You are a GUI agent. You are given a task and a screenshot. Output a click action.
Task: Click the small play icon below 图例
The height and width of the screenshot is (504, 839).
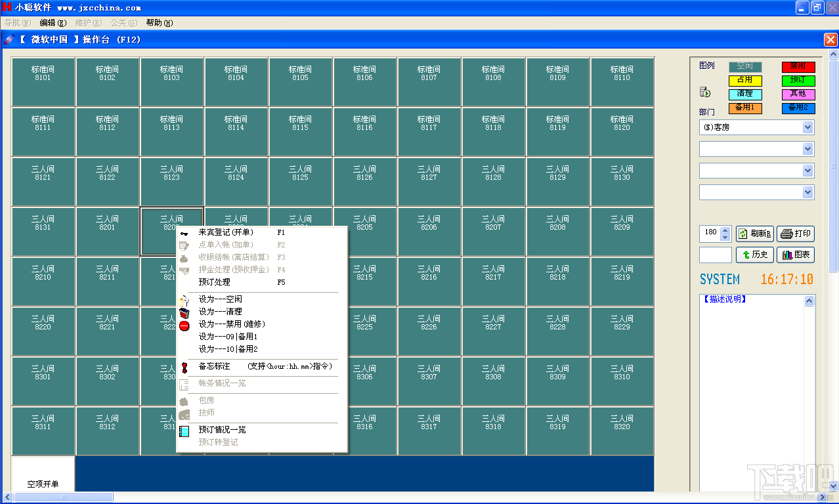click(x=705, y=92)
